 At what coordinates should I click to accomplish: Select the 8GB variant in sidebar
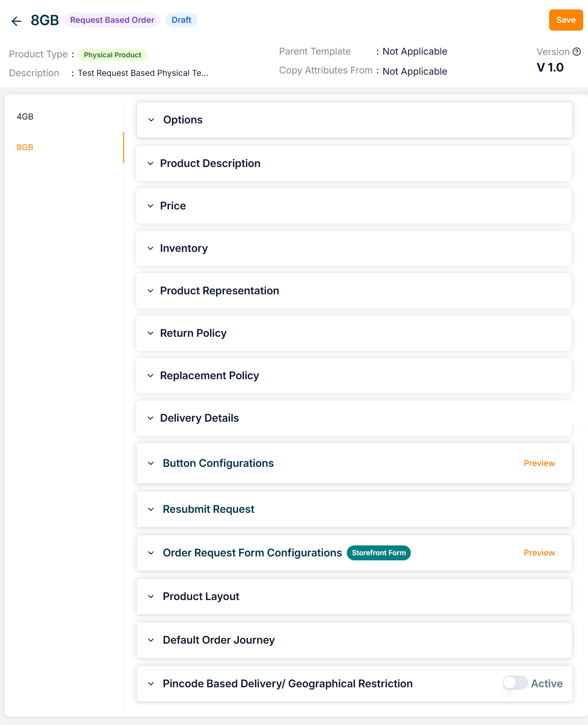tap(25, 147)
